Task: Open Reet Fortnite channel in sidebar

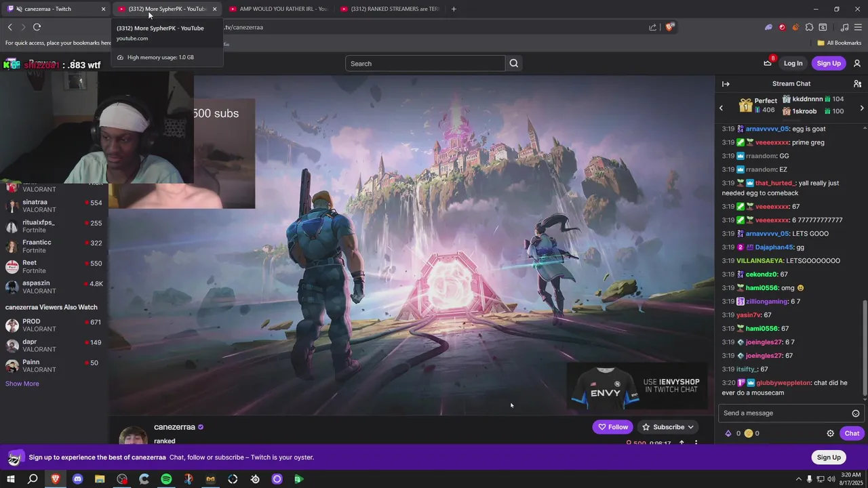Action: (x=54, y=266)
